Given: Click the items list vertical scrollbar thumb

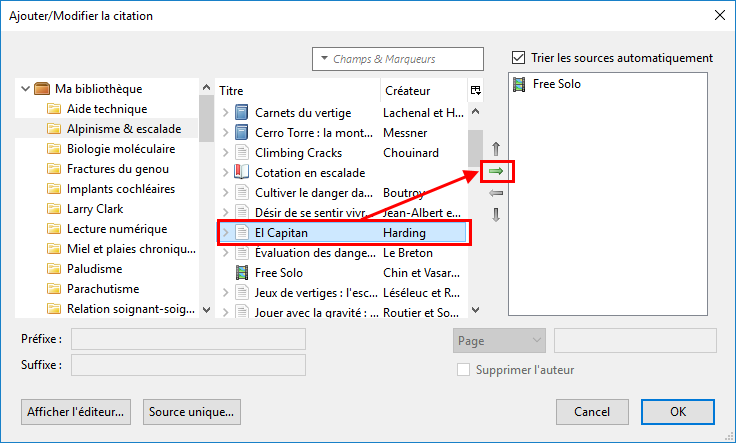Looking at the screenshot, I should tap(475, 148).
